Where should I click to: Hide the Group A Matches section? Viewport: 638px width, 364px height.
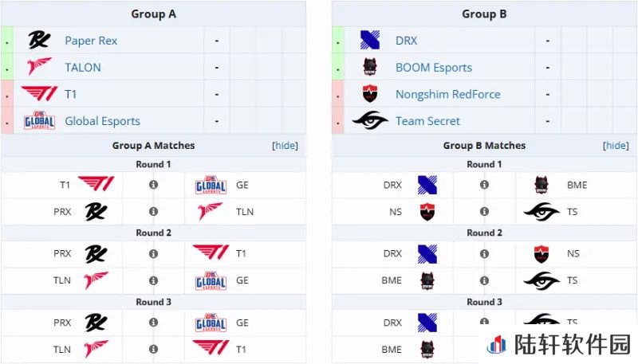click(285, 146)
